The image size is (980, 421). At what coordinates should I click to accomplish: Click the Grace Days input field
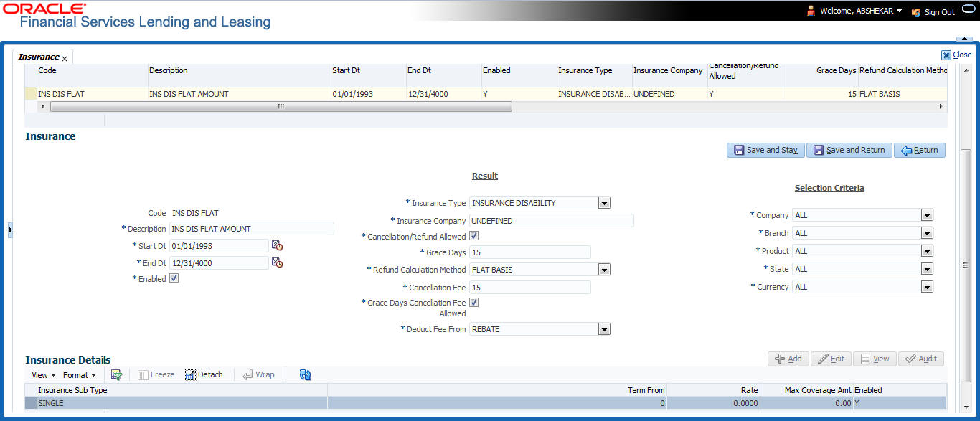coord(529,252)
